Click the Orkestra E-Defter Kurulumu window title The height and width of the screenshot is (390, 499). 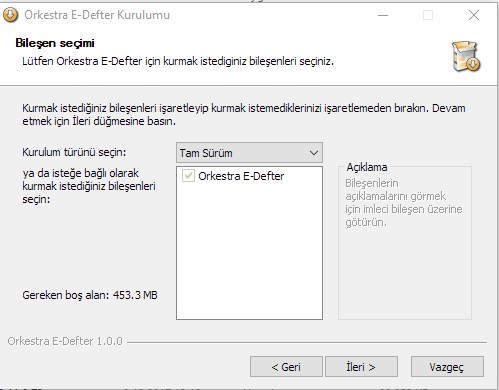[97, 15]
